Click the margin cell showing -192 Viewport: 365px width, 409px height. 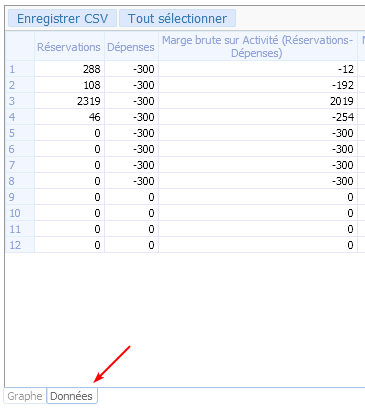258,85
